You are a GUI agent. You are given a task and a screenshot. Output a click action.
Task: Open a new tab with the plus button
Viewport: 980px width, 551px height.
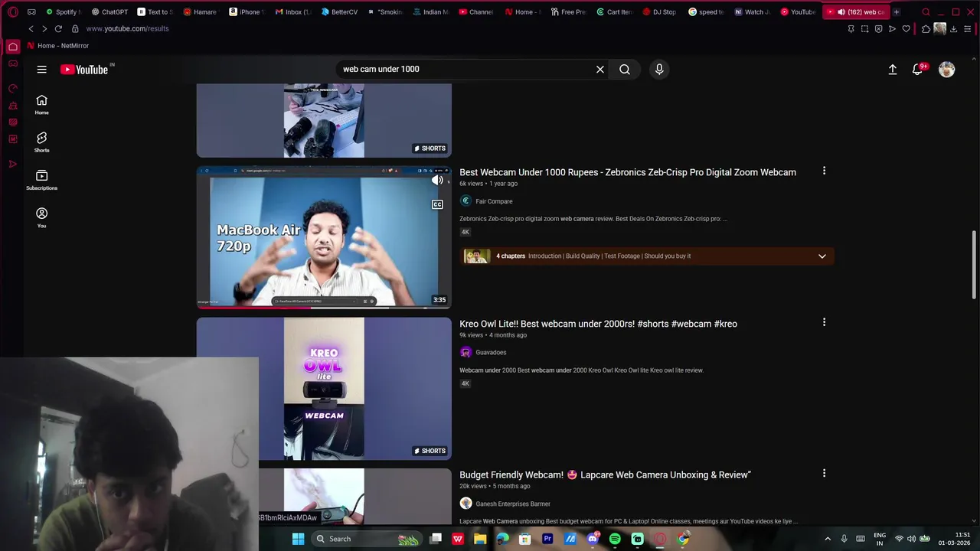(x=897, y=12)
